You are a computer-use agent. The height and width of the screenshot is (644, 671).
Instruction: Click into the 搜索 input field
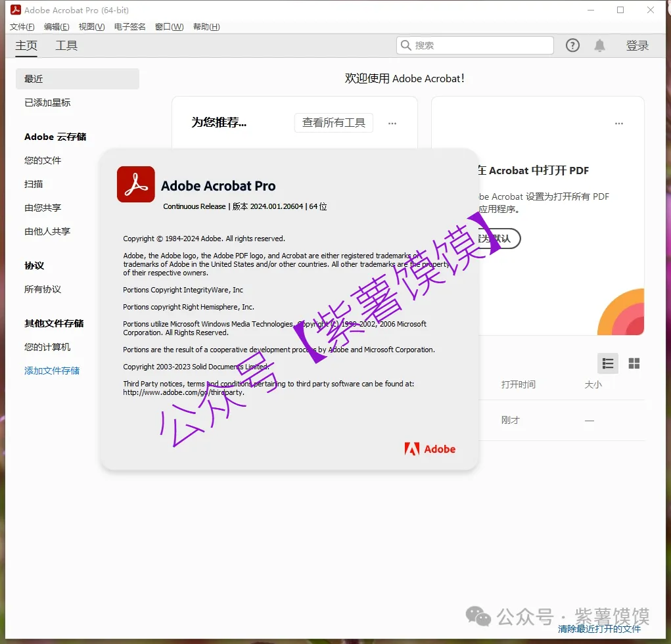coord(480,45)
